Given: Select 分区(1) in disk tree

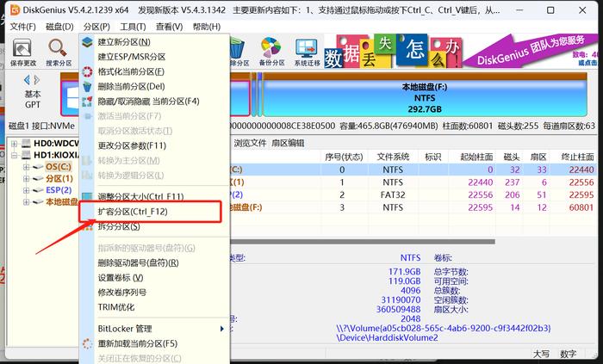Looking at the screenshot, I should (59, 178).
